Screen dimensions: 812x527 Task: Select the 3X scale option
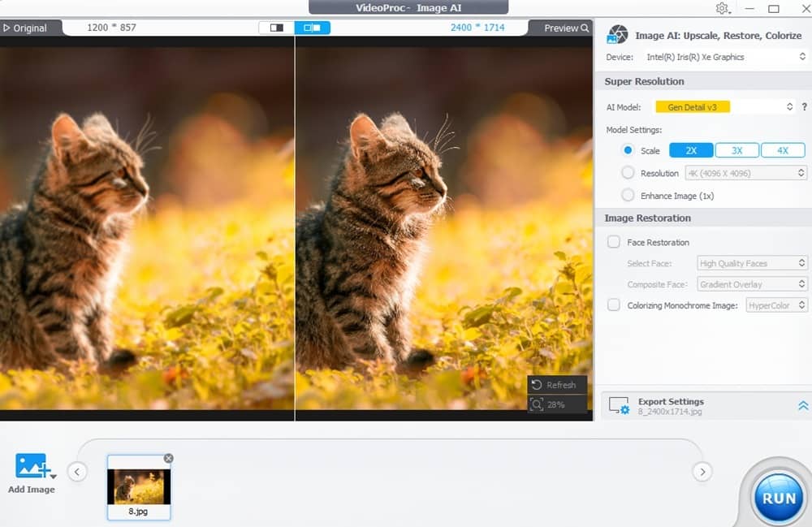click(x=736, y=150)
